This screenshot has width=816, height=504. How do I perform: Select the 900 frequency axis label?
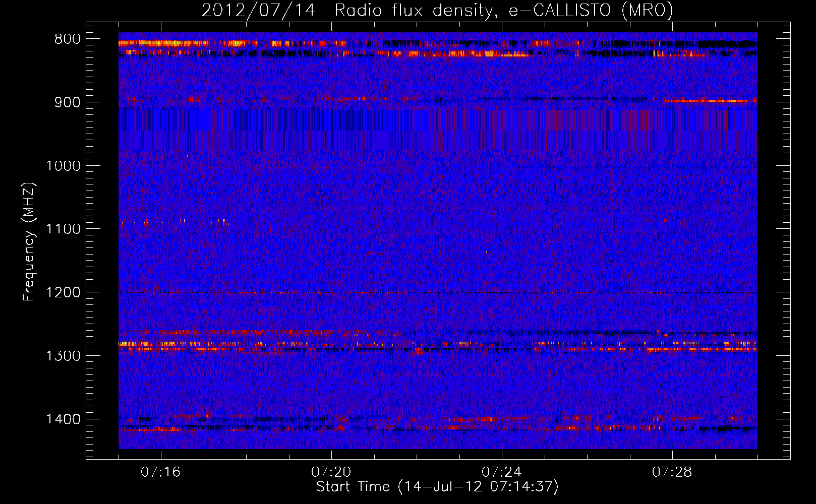click(67, 102)
